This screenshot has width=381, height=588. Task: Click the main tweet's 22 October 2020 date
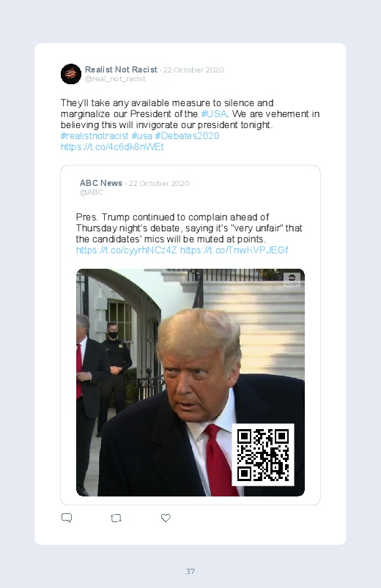pos(193,70)
